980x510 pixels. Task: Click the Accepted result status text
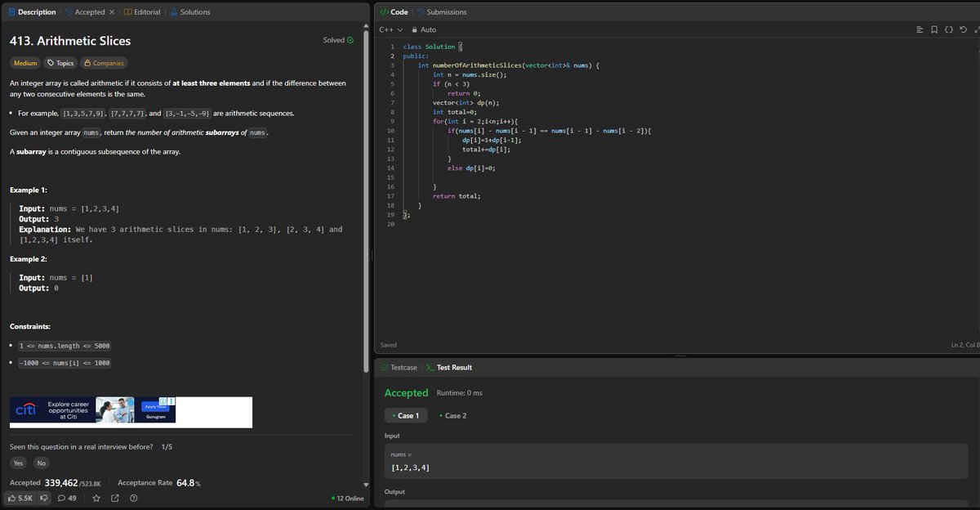[406, 393]
